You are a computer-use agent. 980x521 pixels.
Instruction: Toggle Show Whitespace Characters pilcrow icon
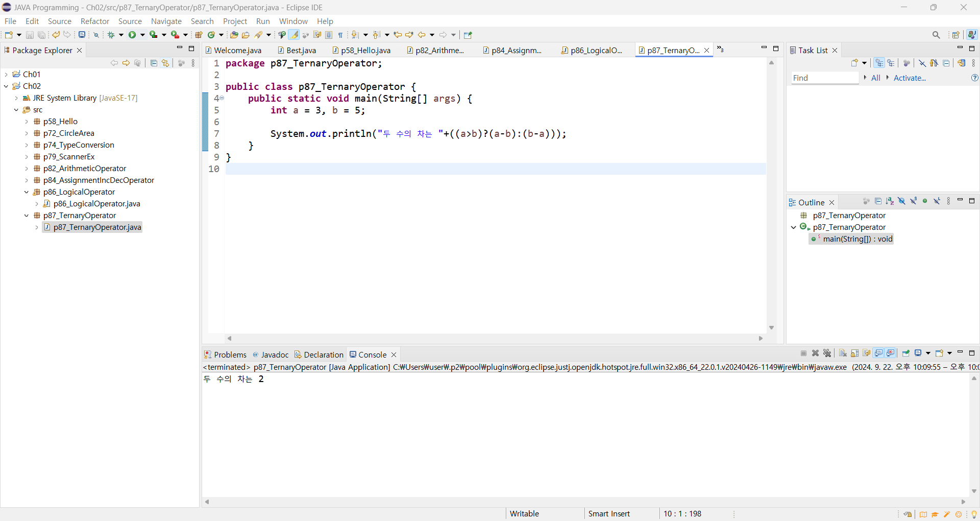coord(340,35)
